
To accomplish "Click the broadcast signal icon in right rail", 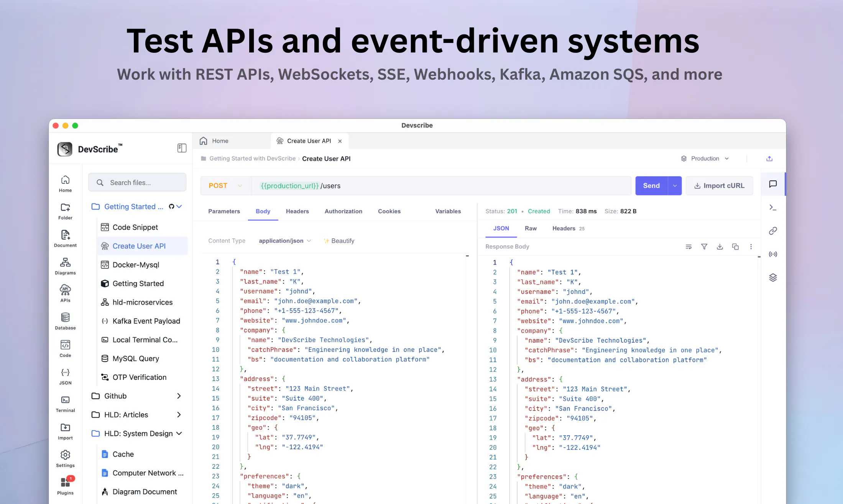I will (773, 254).
